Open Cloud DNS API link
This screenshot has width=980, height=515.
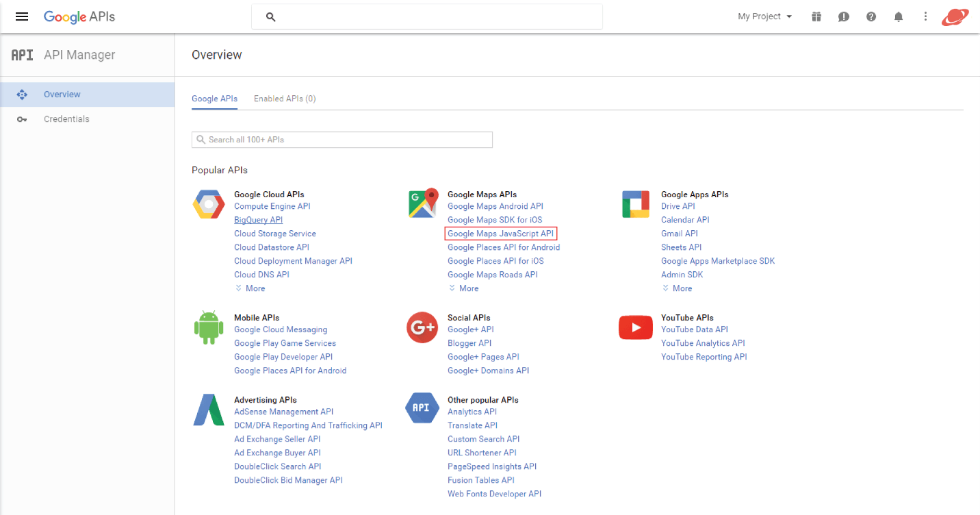coord(262,275)
